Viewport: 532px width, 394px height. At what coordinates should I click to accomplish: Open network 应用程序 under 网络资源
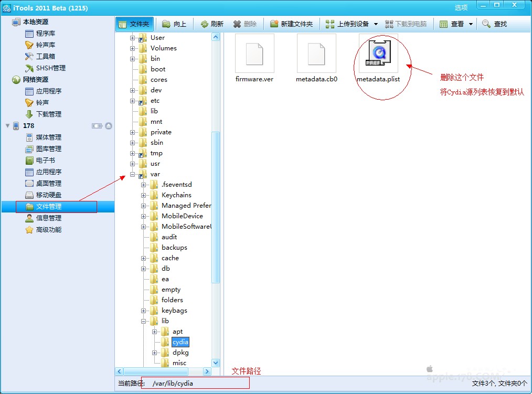pyautogui.click(x=49, y=91)
